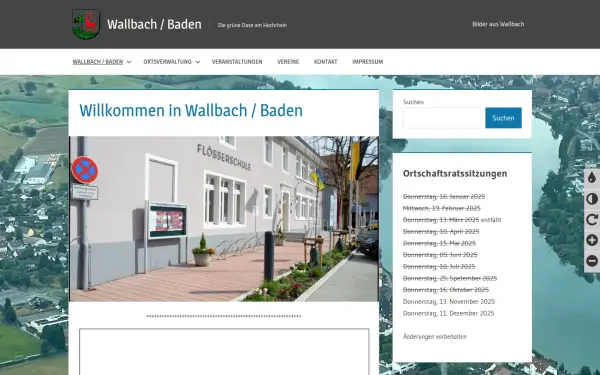This screenshot has width=600, height=375.
Task: Click the Wallbach / Baden site title
Action: tap(154, 24)
